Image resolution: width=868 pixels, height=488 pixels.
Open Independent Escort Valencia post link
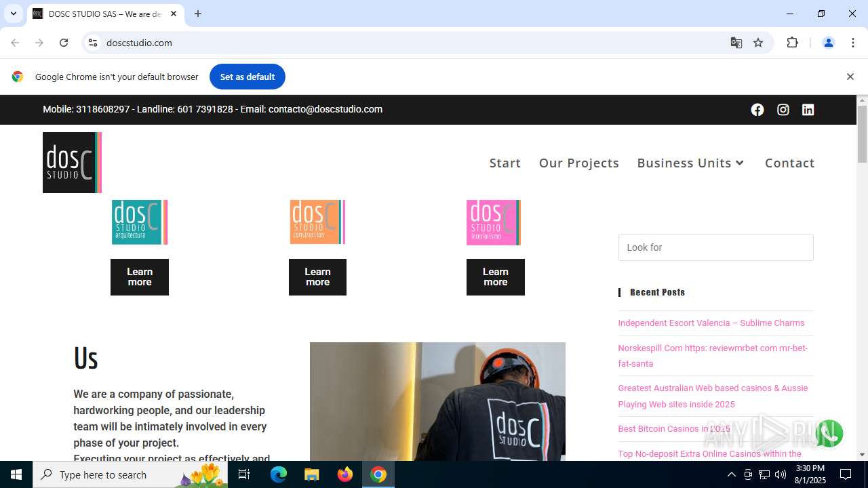pos(711,323)
